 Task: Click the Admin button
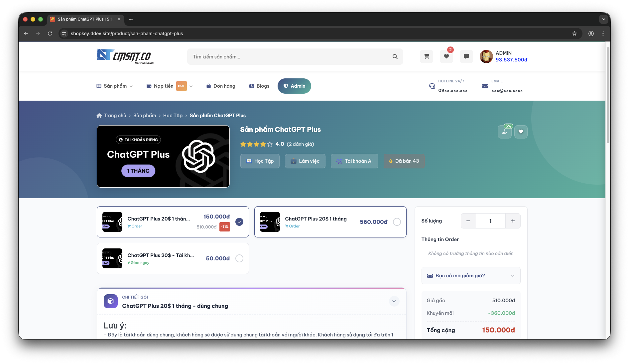[x=294, y=86]
